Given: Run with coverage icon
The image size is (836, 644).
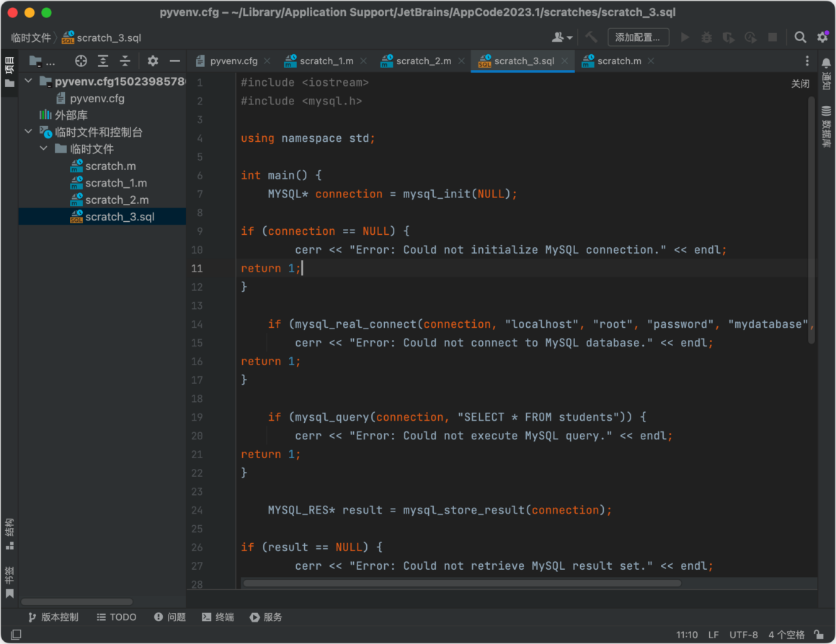Looking at the screenshot, I should pos(729,37).
